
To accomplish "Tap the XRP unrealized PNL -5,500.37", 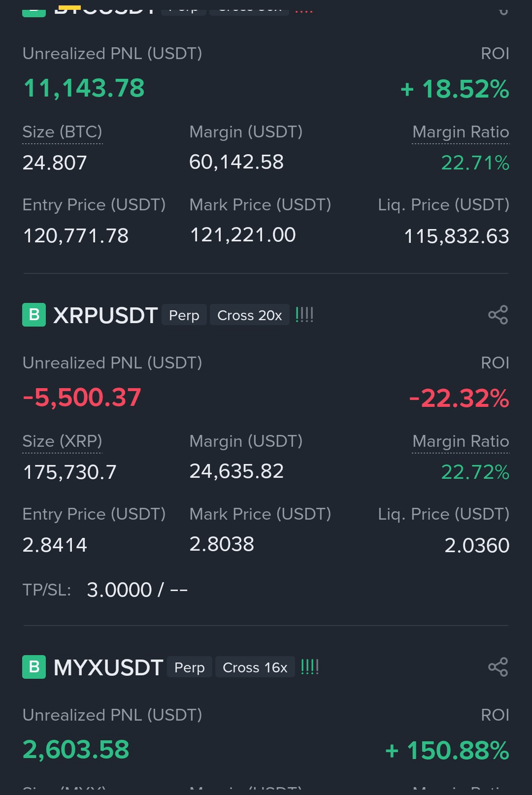I will [x=82, y=397].
